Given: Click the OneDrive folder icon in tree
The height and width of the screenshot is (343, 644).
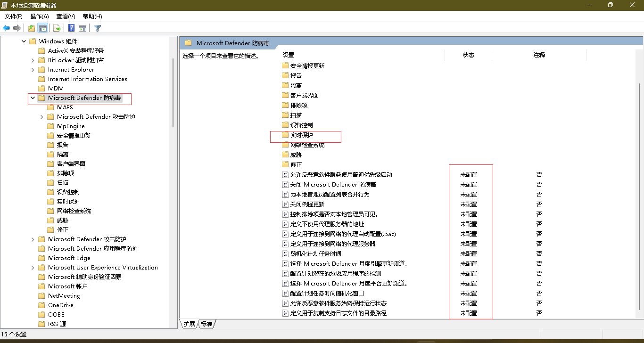Looking at the screenshot, I should [x=41, y=305].
